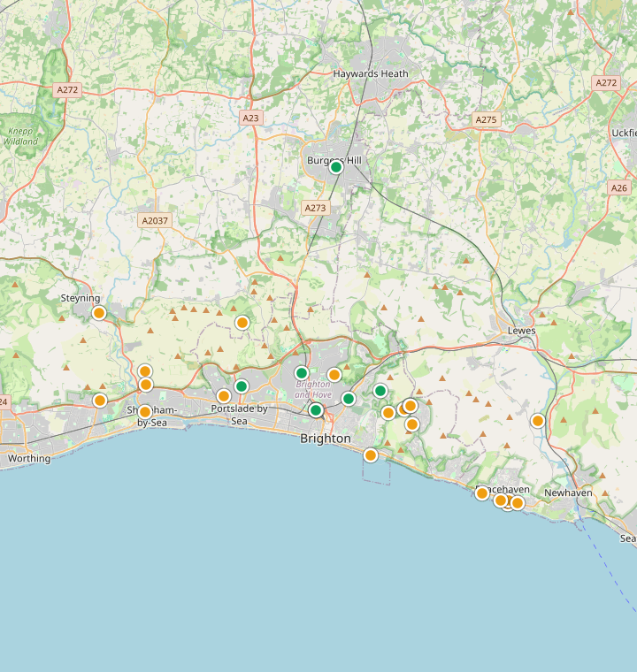Open orange marker northeast of 'Brighton and Hove' text

334,375
